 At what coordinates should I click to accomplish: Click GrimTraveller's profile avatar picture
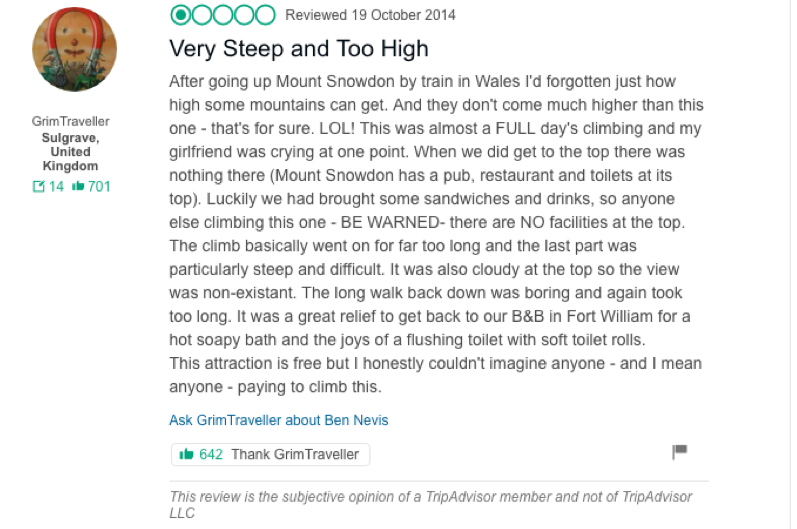coord(74,49)
